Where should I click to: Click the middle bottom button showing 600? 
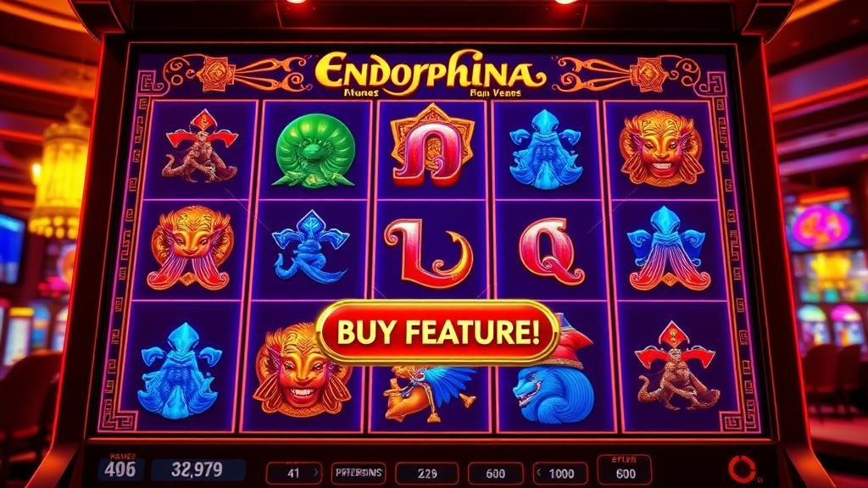click(x=495, y=474)
